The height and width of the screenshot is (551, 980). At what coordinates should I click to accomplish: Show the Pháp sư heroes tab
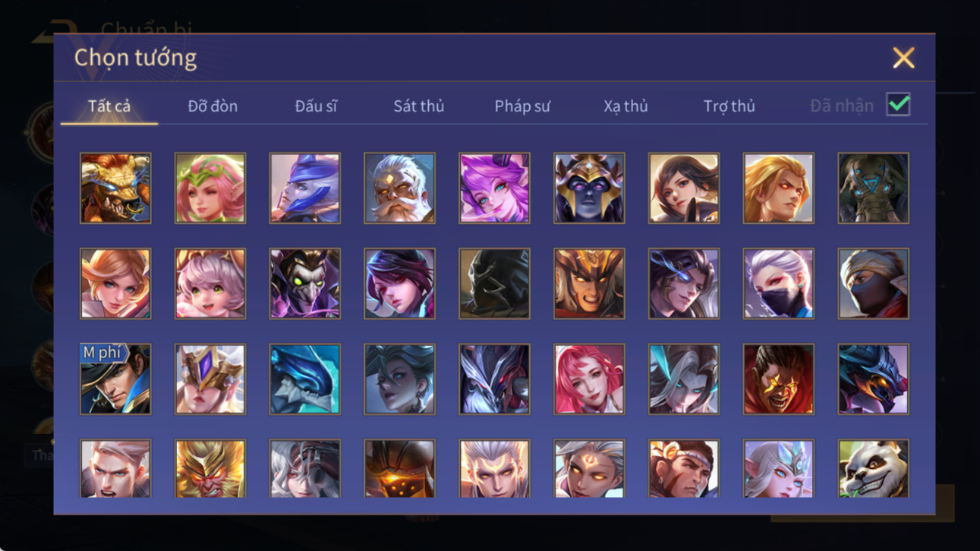pos(522,106)
